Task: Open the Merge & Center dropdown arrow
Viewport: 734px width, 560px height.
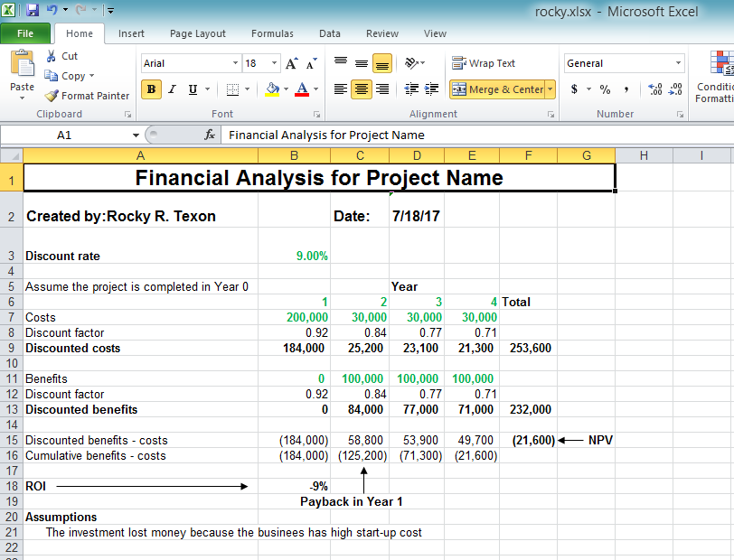Action: [x=550, y=89]
